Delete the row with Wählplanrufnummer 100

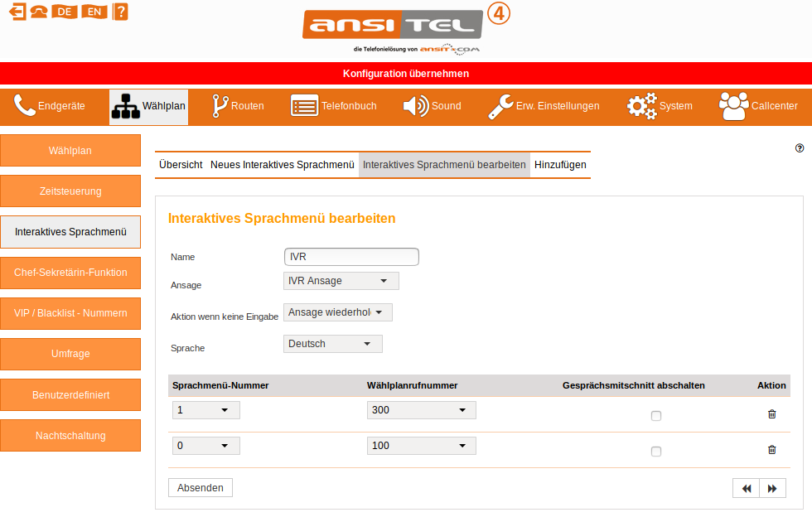pyautogui.click(x=771, y=450)
